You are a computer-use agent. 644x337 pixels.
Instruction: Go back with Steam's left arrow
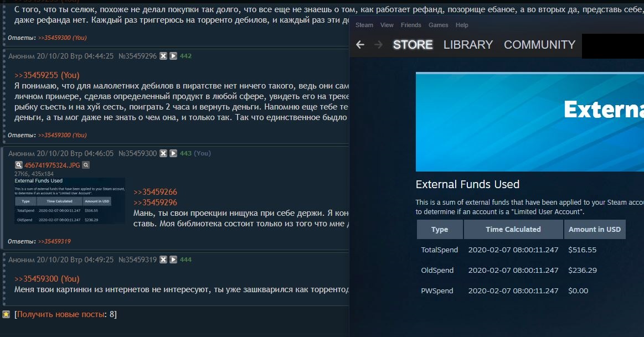point(360,45)
